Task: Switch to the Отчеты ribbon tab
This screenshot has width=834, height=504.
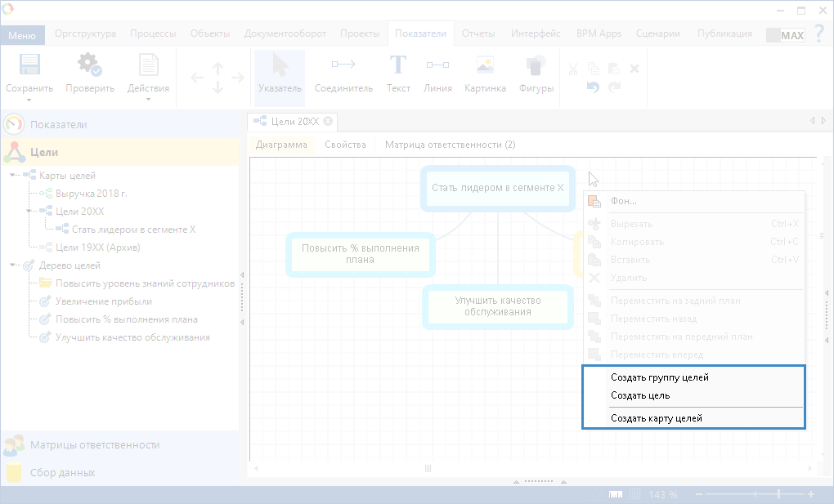Action: (x=478, y=33)
